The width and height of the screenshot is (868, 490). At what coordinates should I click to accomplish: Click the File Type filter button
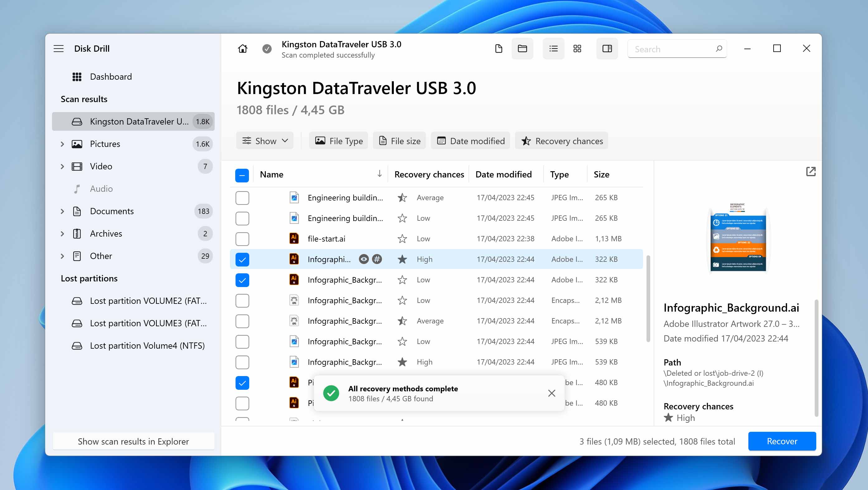click(x=339, y=141)
